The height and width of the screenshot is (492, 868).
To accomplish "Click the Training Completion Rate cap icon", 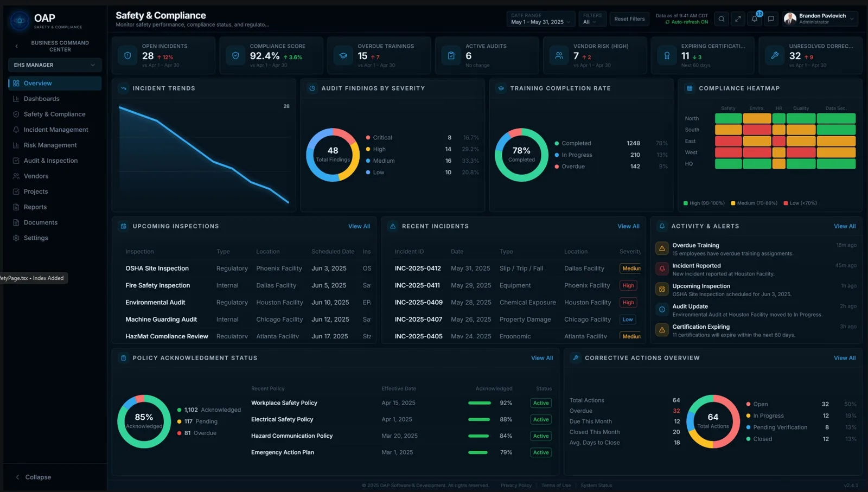I will 501,88.
